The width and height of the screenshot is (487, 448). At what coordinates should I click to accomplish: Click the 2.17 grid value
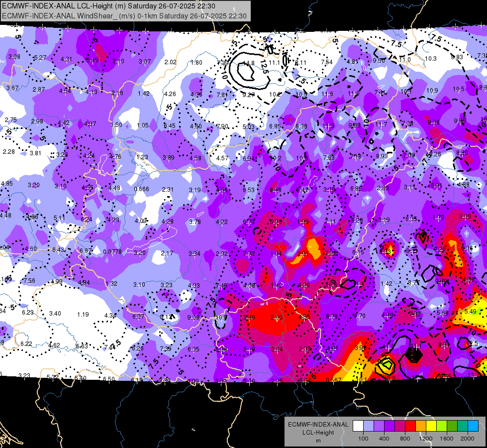click(167, 253)
